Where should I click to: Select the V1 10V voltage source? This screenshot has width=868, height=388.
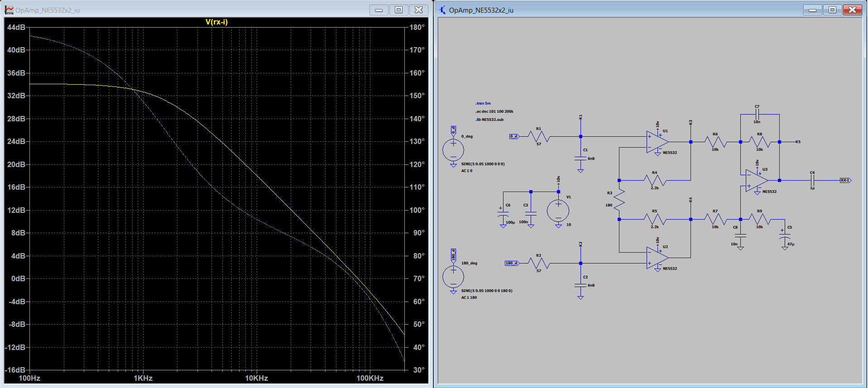click(x=558, y=211)
